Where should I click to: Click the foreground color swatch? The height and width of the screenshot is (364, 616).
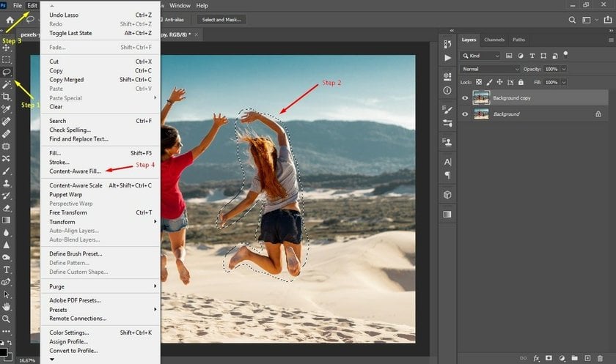pos(4,352)
